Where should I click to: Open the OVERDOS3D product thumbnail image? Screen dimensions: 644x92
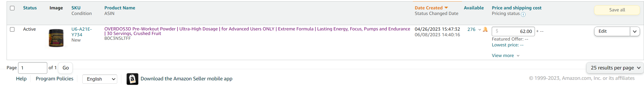coord(56,38)
